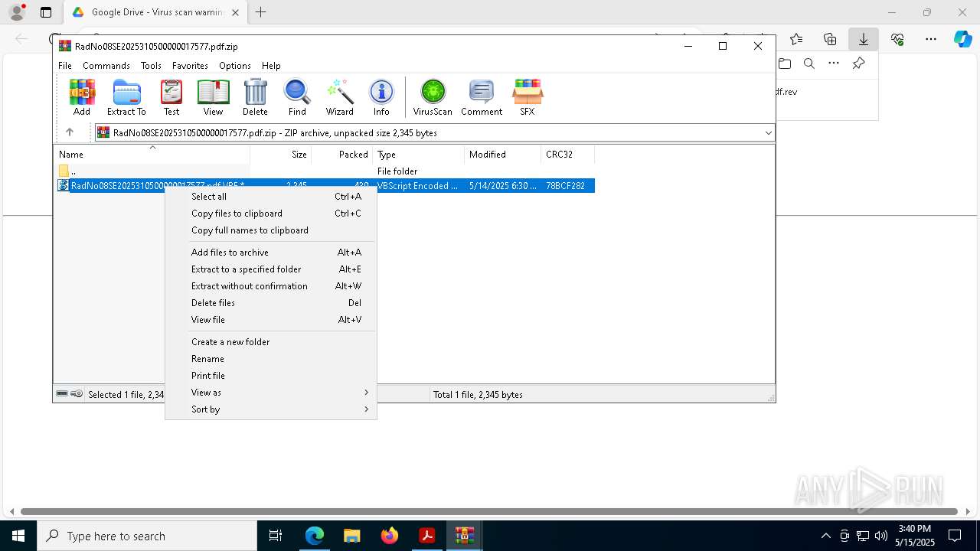Choose Rename in context menu

(x=271, y=359)
